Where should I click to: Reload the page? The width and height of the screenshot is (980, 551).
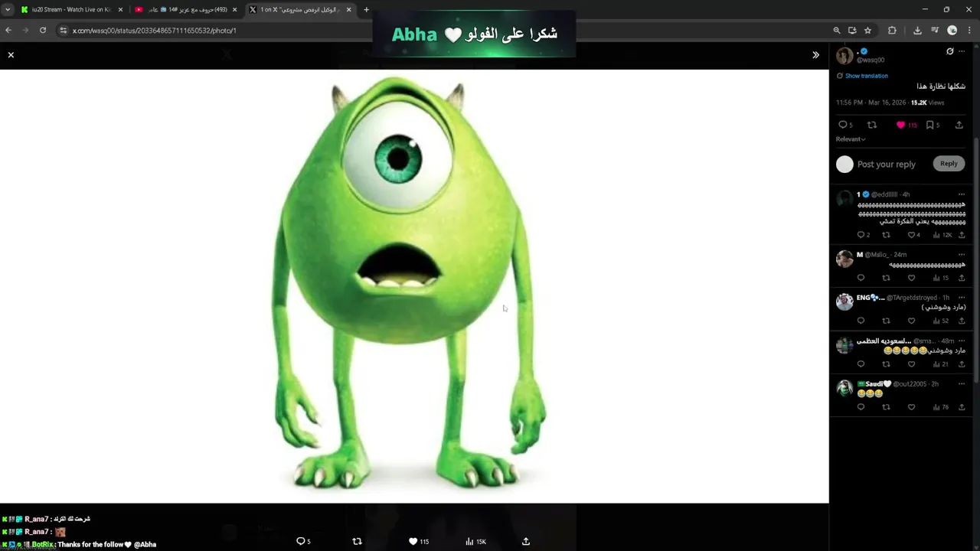point(43,30)
